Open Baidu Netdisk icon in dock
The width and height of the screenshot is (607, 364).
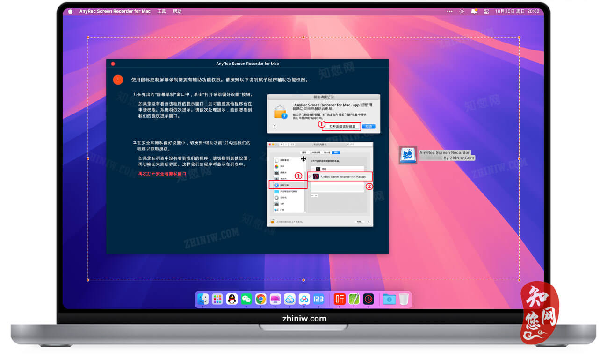click(x=304, y=299)
